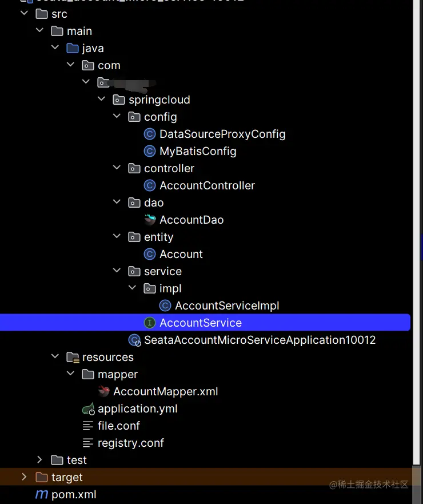Image resolution: width=423 pixels, height=504 pixels.
Task: Select registry.conf file
Action: point(130,443)
